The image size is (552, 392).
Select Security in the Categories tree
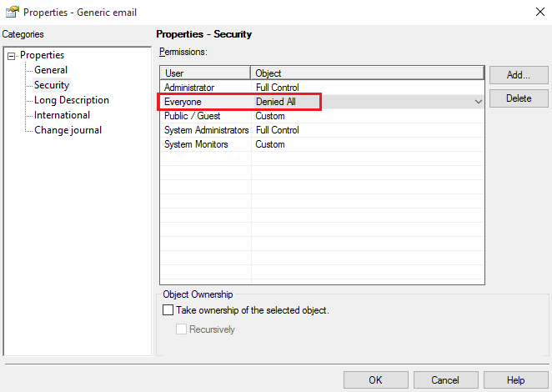pyautogui.click(x=52, y=85)
